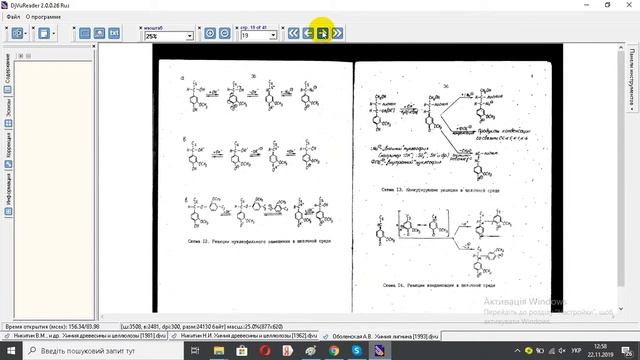Switch to the Коррекция sidebar tab

tap(8, 149)
